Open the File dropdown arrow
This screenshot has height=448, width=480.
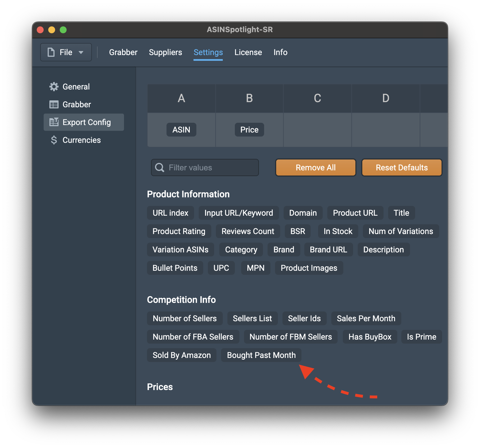(81, 52)
